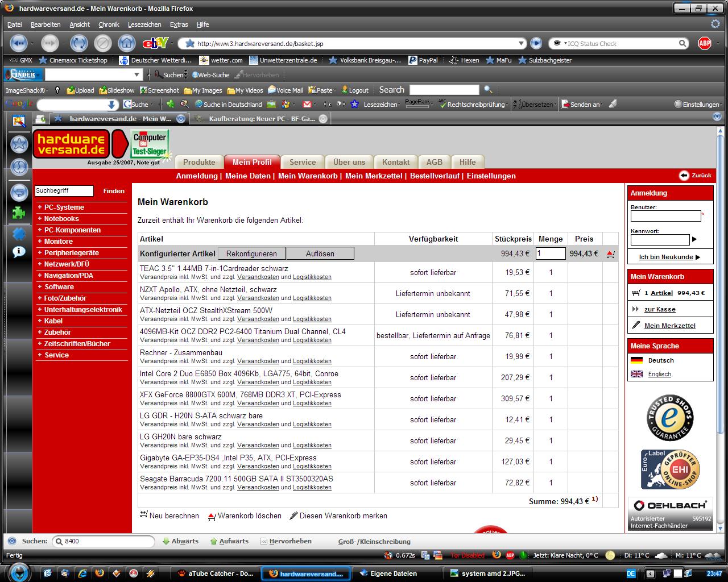Open the Extras menu

(x=179, y=24)
